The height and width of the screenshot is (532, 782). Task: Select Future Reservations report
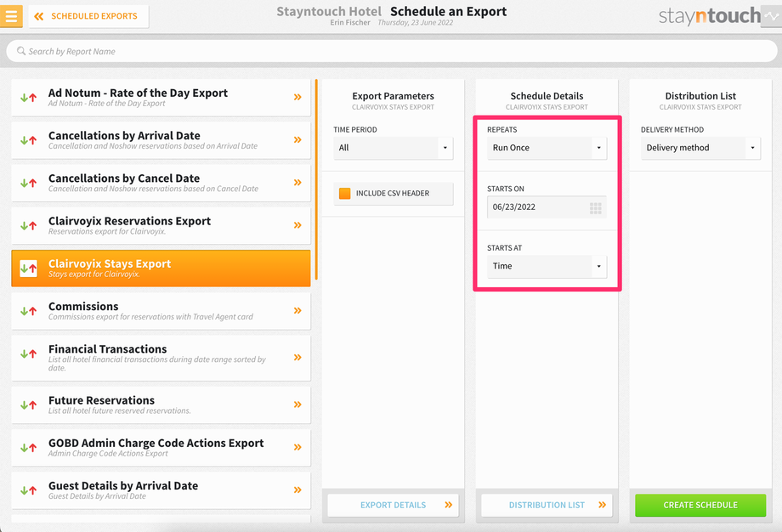click(x=161, y=405)
